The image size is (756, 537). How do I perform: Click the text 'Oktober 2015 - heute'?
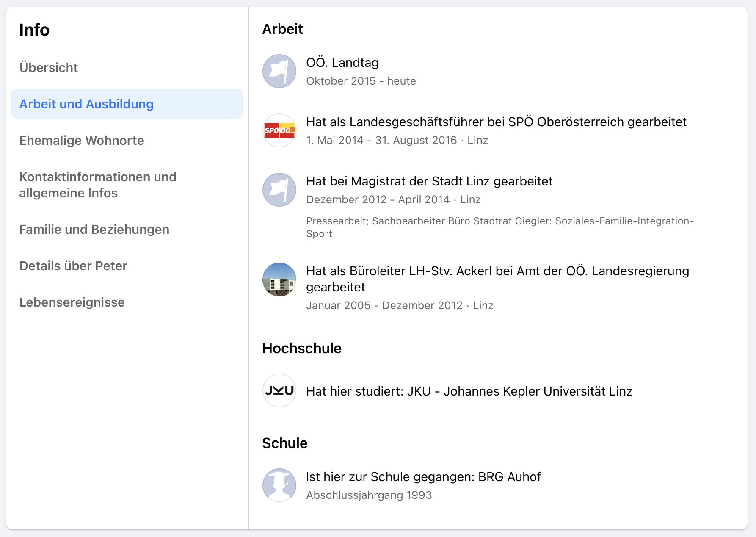(x=361, y=81)
